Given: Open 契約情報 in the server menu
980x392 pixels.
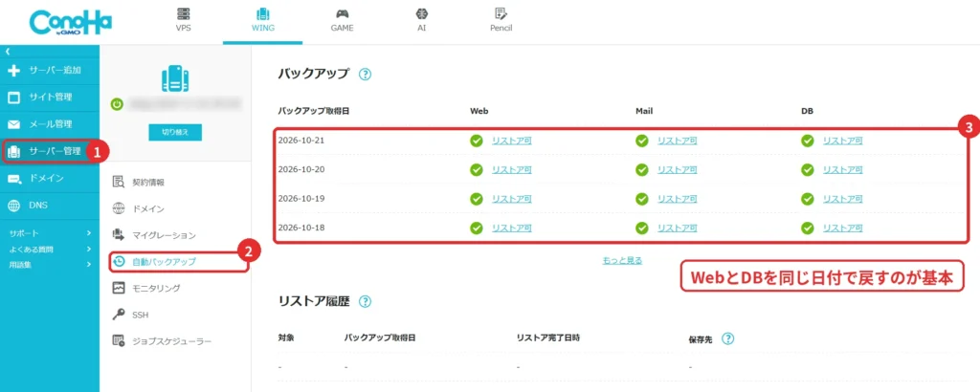Looking at the screenshot, I should pos(148,183).
